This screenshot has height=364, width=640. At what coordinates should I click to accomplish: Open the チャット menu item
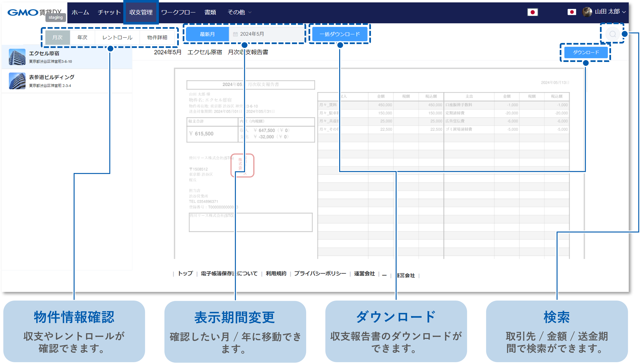tap(109, 12)
